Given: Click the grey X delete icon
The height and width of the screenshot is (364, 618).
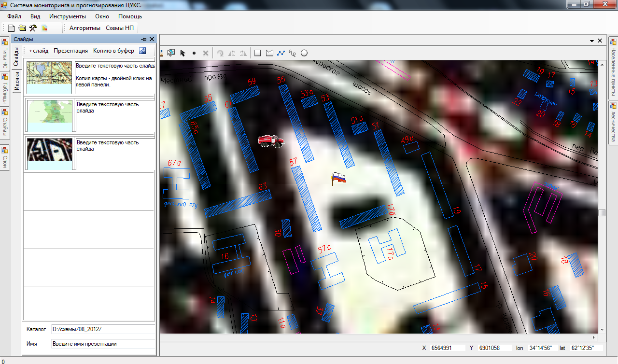Looking at the screenshot, I should tap(206, 53).
